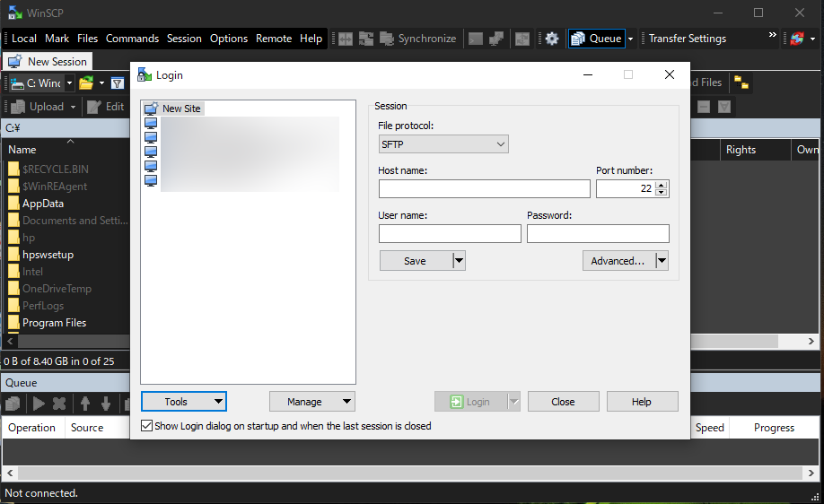The width and height of the screenshot is (824, 504).
Task: Open the Session menu
Action: tap(184, 39)
